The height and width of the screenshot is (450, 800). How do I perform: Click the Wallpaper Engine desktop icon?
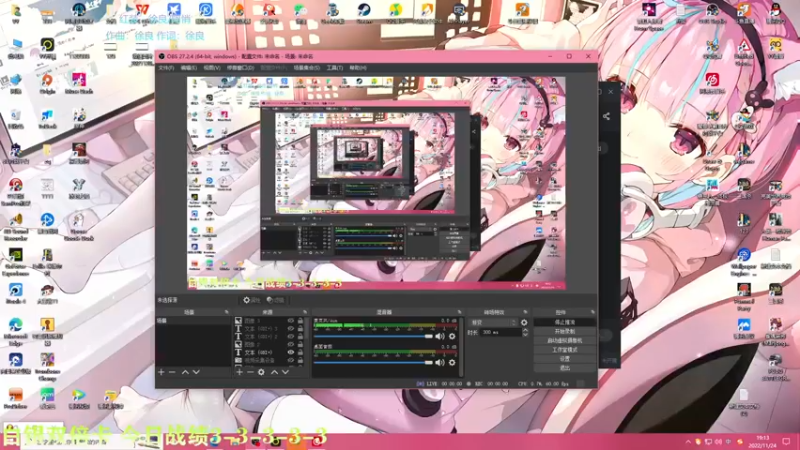point(743,261)
